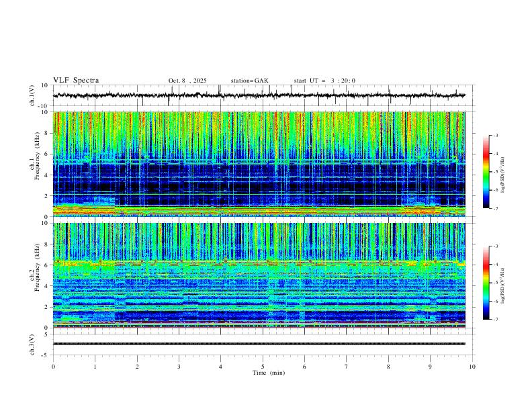Click the ch.2 PSD color bar
The height and width of the screenshot is (411, 532).
486,283
